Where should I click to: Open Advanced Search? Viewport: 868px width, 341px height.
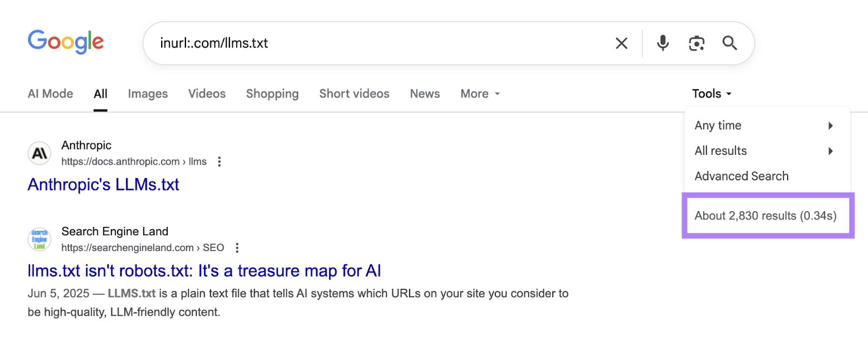click(741, 176)
